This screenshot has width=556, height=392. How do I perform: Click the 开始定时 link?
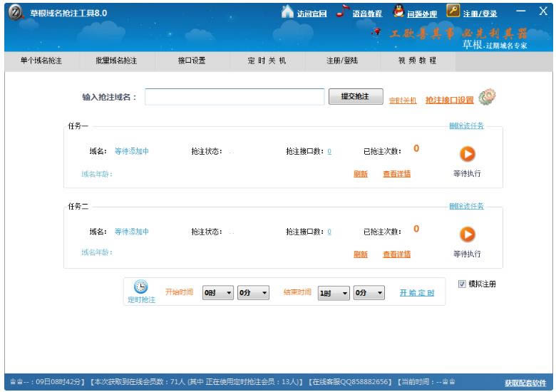416,293
